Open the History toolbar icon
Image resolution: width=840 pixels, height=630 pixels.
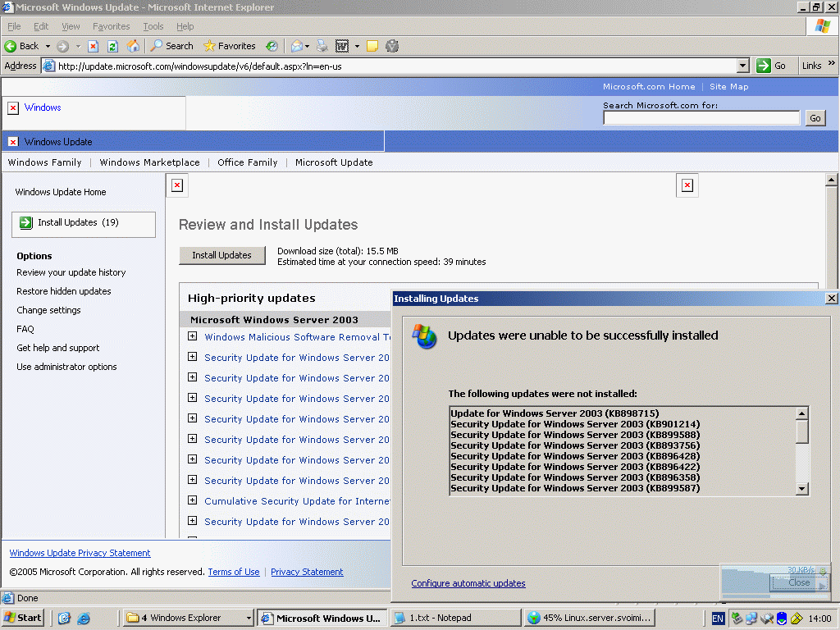(272, 46)
